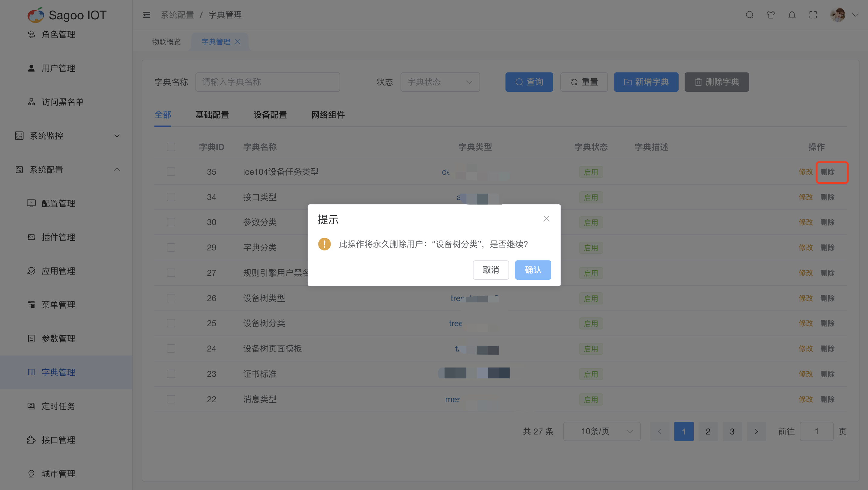868x490 pixels.
Task: Go to pagination page 3
Action: pos(732,431)
